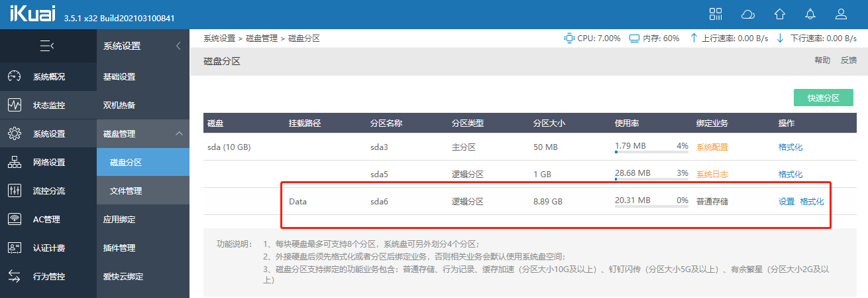Viewport: 868px width, 298px height.
Task: Click the sda (10 GB) disk cell
Action: coord(229,147)
